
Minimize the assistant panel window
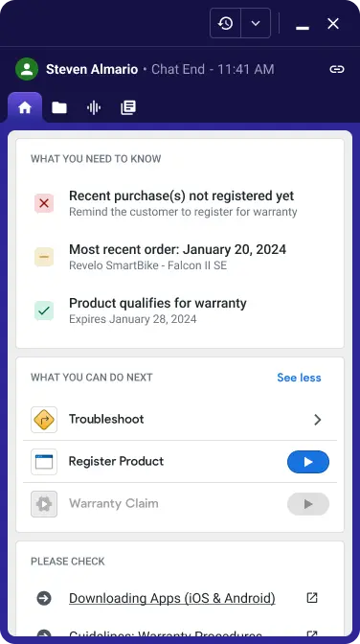(303, 27)
